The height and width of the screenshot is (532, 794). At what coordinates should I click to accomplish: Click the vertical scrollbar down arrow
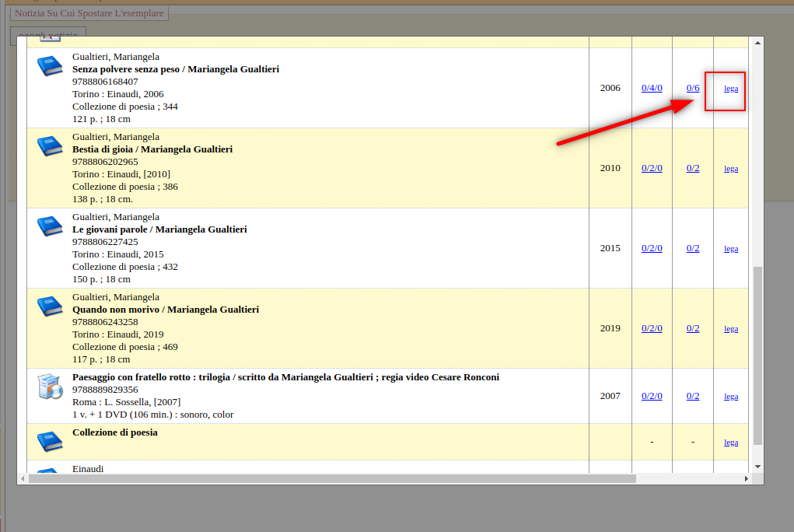coord(758,466)
